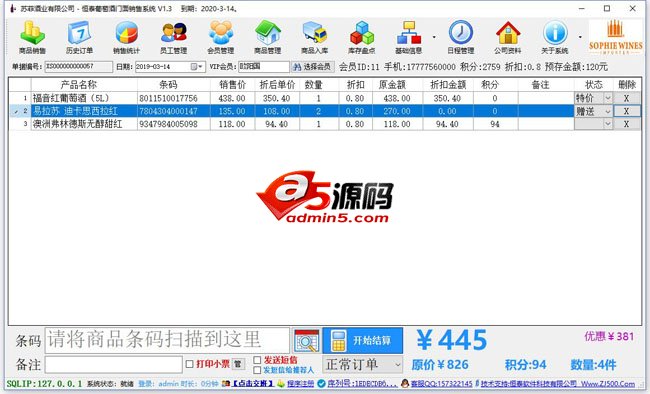Select cell 易拉苏 迪卡思西拉红
Screen dimensions: 650x394
84,111
